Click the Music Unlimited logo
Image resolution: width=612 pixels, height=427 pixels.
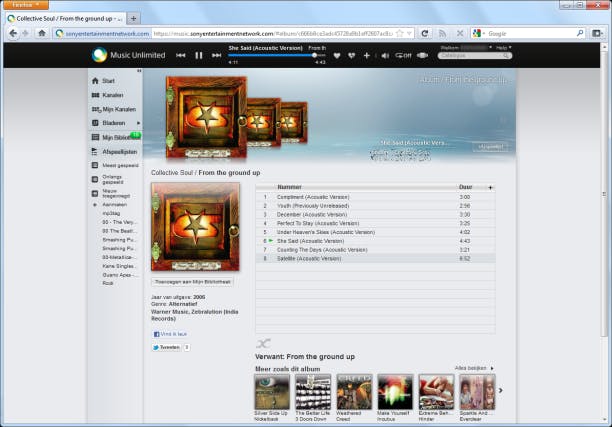128,55
